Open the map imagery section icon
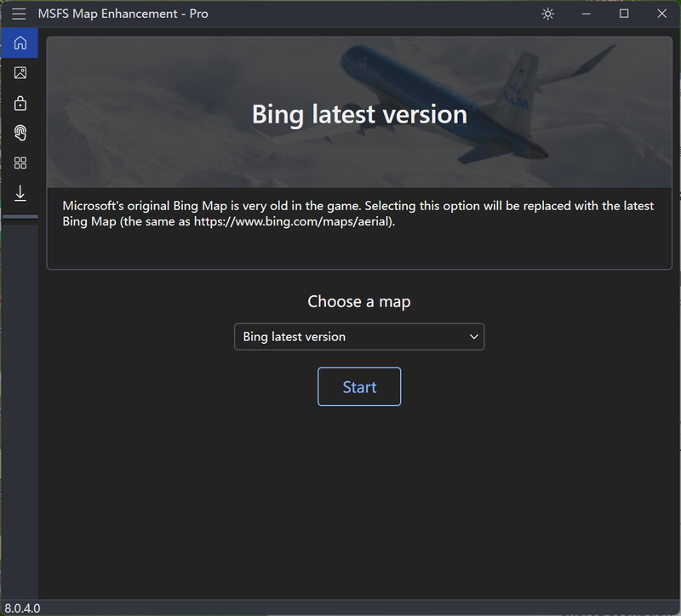Screen dimensions: 681x616 [20, 72]
